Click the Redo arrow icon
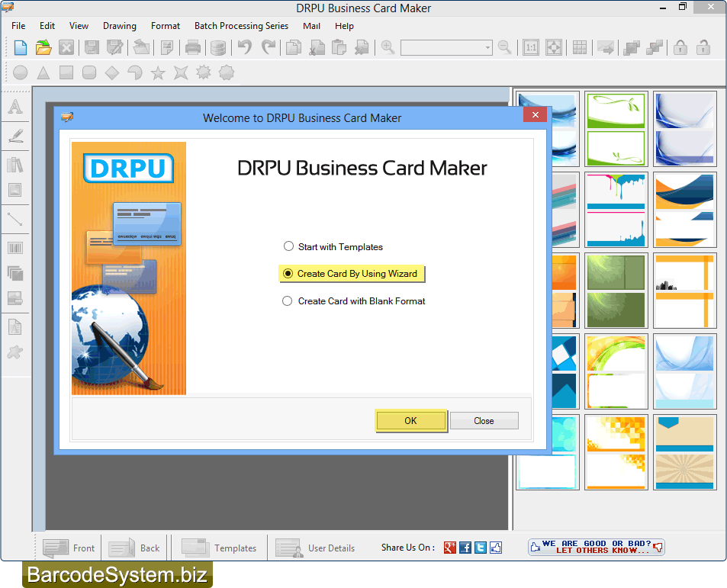 [269, 47]
